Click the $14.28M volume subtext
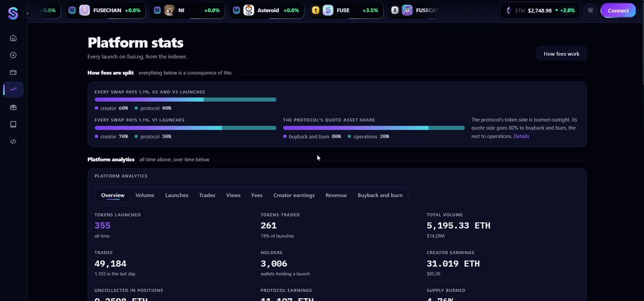Screen dimensions: 644x301 click(x=435, y=236)
